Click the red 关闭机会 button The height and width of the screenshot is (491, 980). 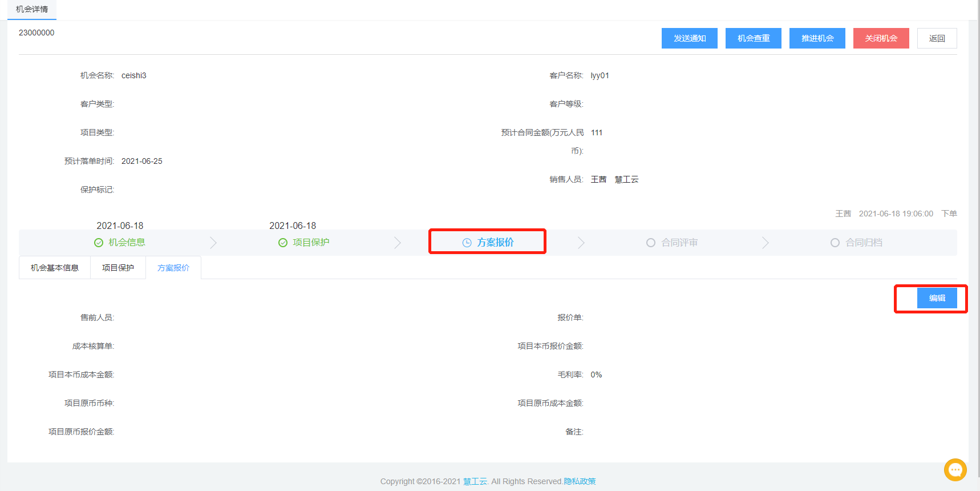pyautogui.click(x=881, y=38)
